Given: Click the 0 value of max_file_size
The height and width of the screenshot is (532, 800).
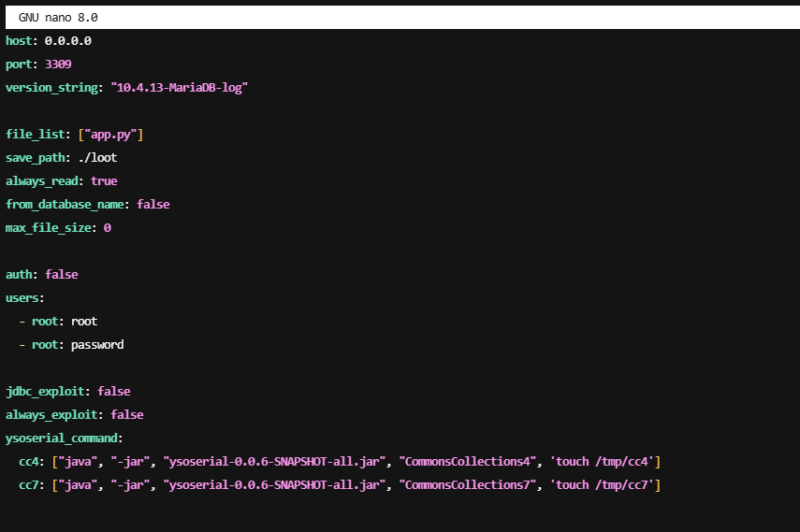Looking at the screenshot, I should pos(108,228).
